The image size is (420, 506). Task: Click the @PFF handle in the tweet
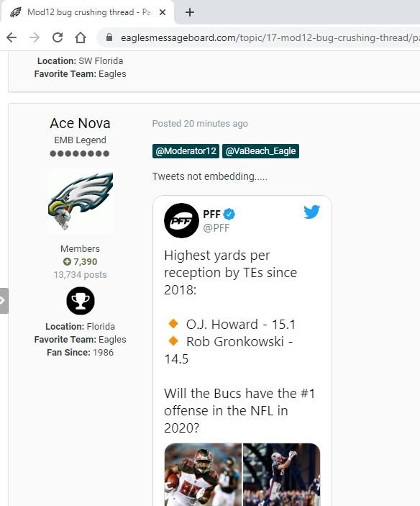(216, 228)
